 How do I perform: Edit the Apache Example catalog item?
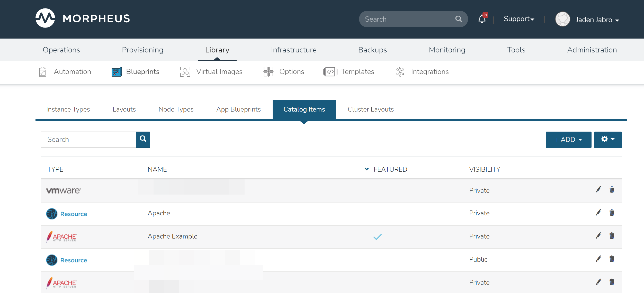coord(598,236)
